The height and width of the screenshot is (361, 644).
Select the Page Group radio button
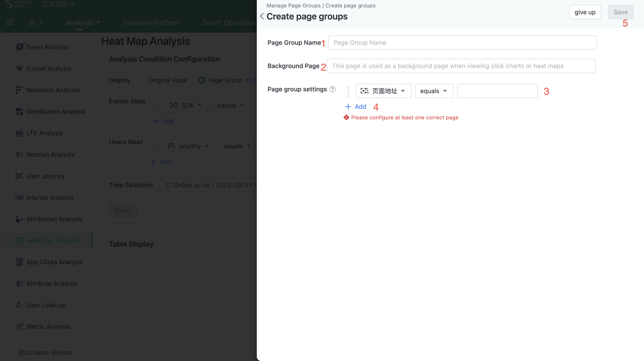coord(201,80)
